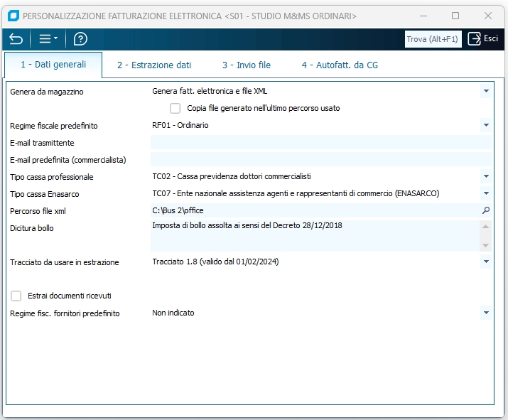
Task: Open the help question mark icon
Action: (x=80, y=39)
